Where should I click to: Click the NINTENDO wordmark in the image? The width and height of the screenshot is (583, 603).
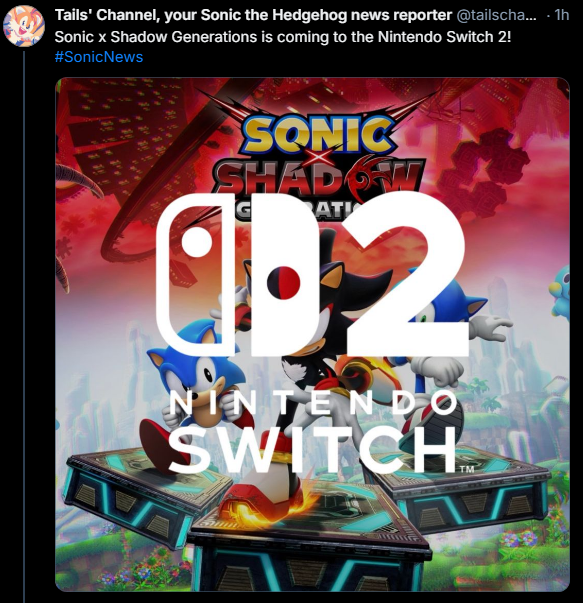point(313,403)
